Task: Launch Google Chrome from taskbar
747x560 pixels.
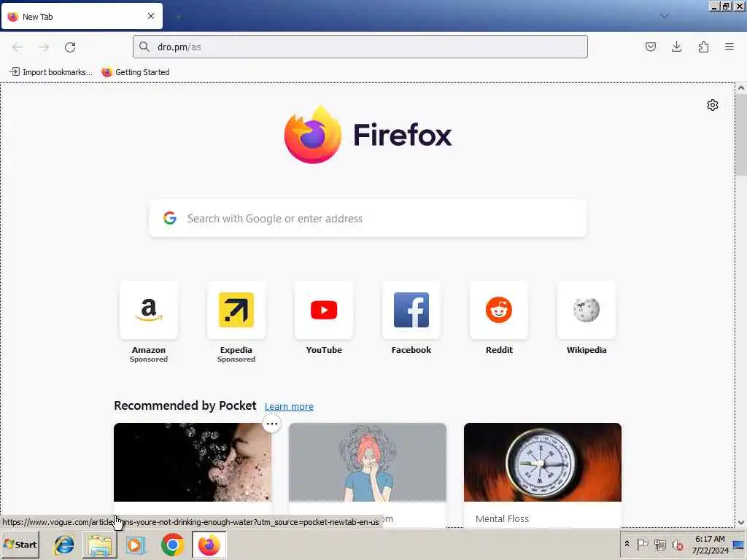Action: click(x=172, y=545)
